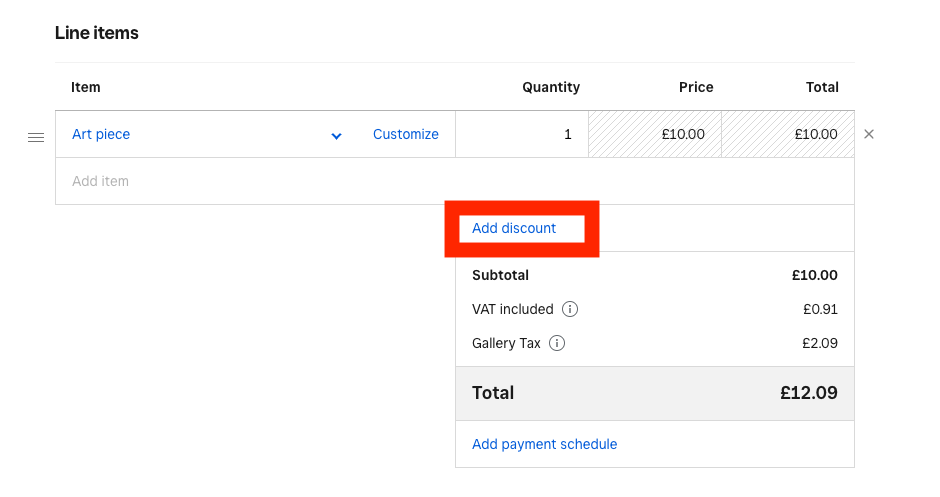This screenshot has width=940, height=497.
Task: Click the hatched line Total cell £10.00
Action: click(x=787, y=134)
